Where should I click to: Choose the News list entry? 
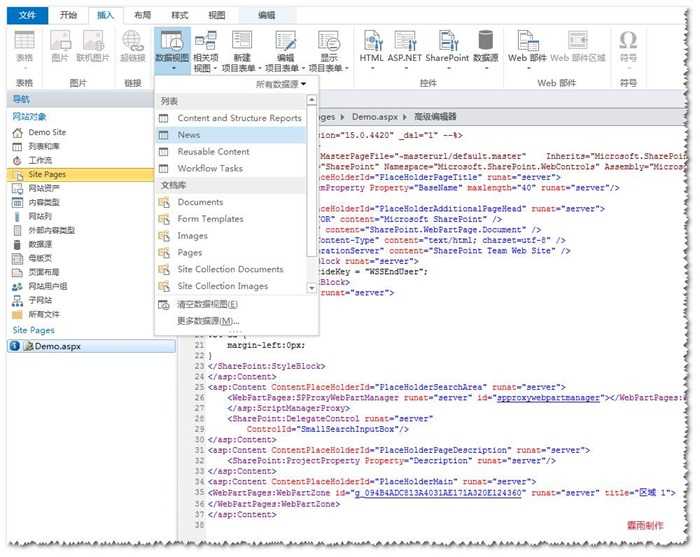(x=231, y=135)
